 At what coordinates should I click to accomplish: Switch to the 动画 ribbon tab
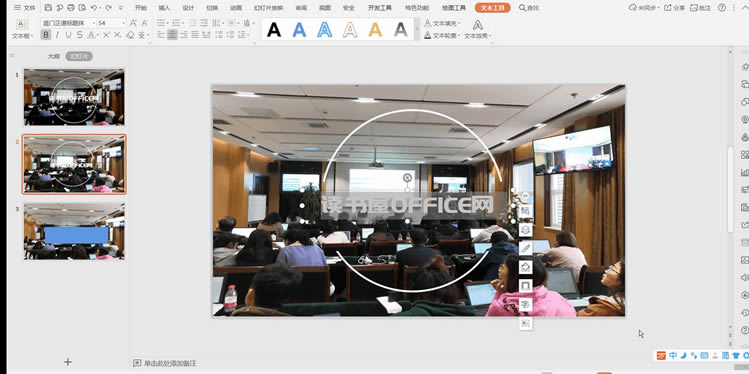(x=236, y=8)
